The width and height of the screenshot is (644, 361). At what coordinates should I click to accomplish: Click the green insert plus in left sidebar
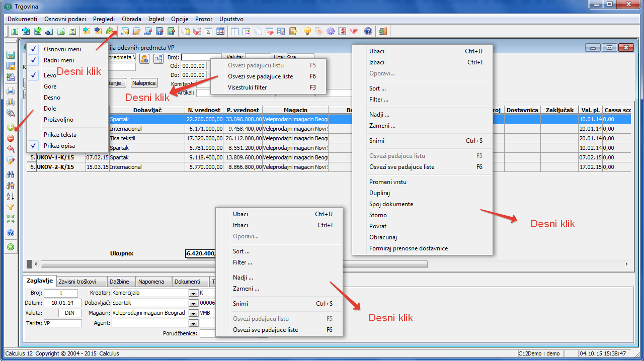11,128
